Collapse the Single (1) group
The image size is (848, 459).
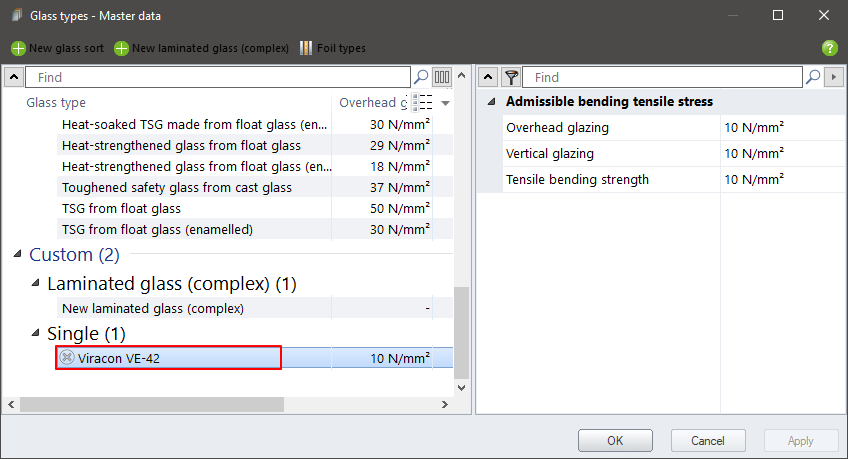[35, 333]
